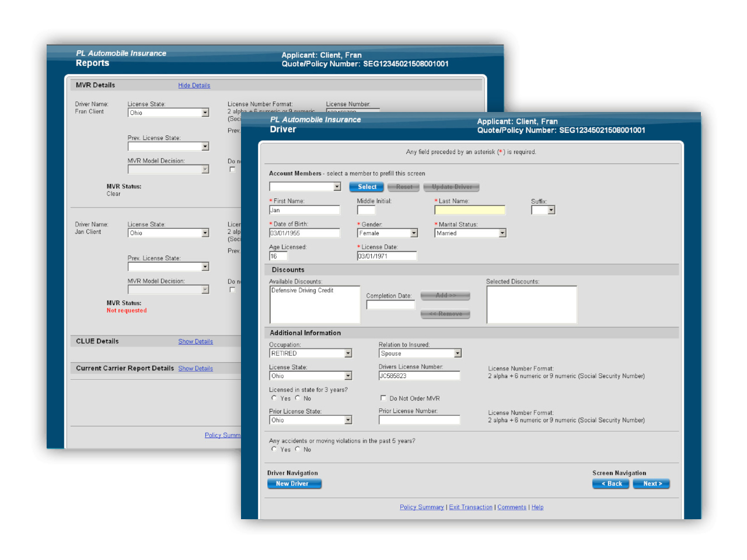Screen dimensions: 747x560
Task: Open the Marital Status dropdown
Action: tap(470, 233)
